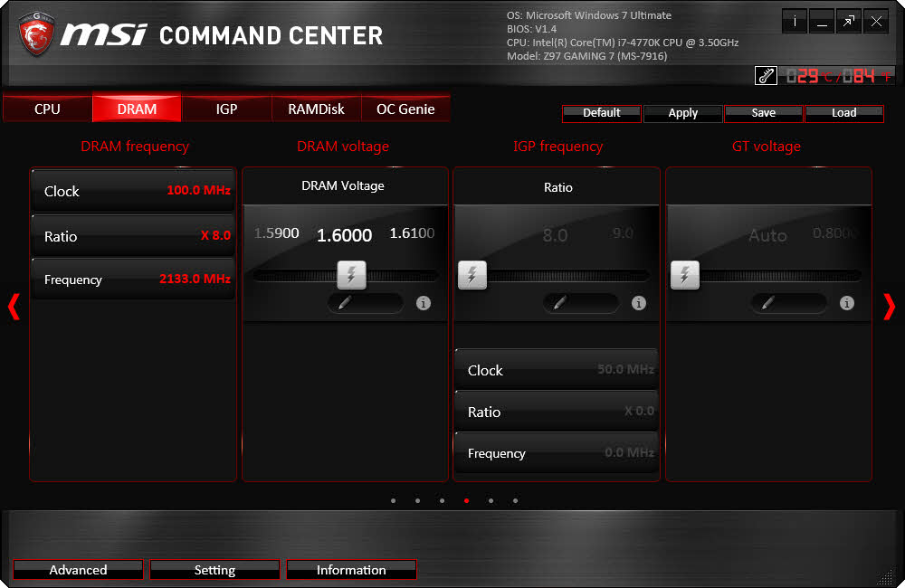Go to next page with right arrow
Screen dimensions: 905x588
[890, 307]
